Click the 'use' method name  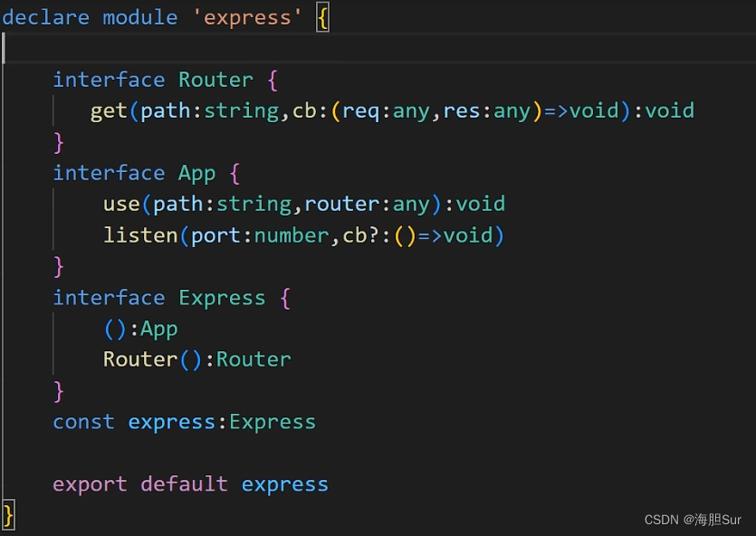[x=121, y=204]
